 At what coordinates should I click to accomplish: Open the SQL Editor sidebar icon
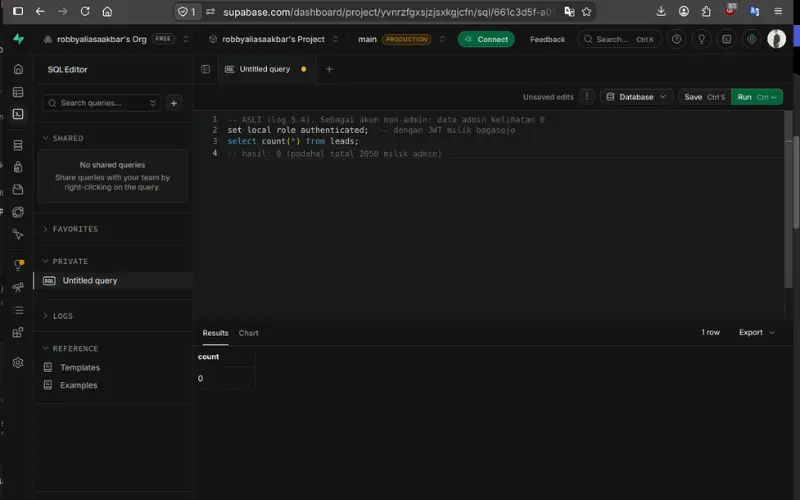pyautogui.click(x=18, y=114)
